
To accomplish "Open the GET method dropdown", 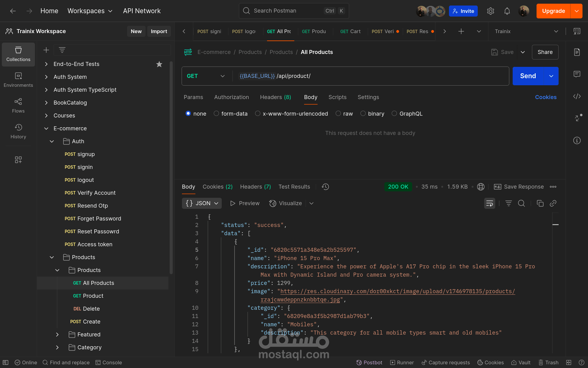I will pos(206,76).
